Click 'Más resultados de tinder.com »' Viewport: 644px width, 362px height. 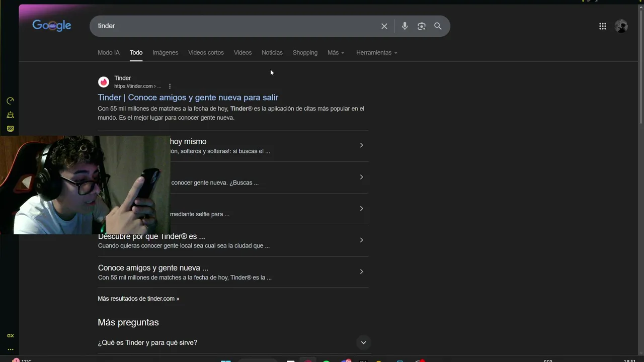pyautogui.click(x=138, y=299)
